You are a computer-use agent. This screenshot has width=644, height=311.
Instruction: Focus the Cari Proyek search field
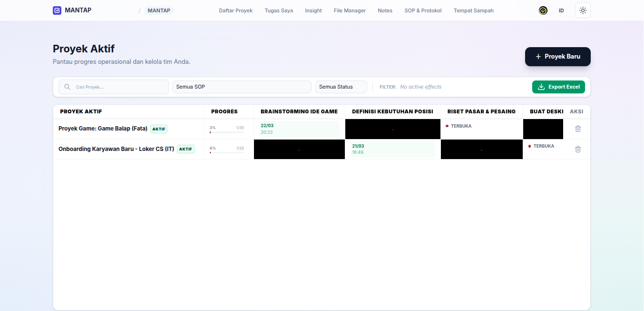pos(114,87)
